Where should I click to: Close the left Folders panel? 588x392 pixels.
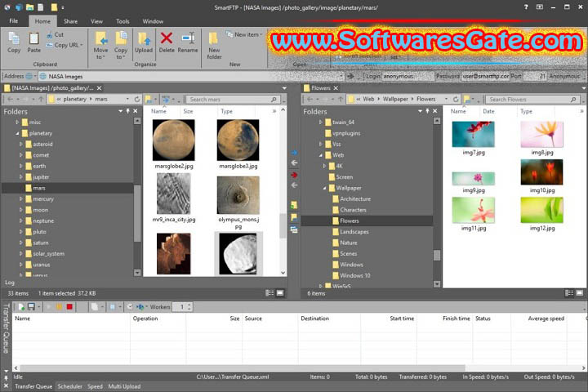(x=136, y=111)
